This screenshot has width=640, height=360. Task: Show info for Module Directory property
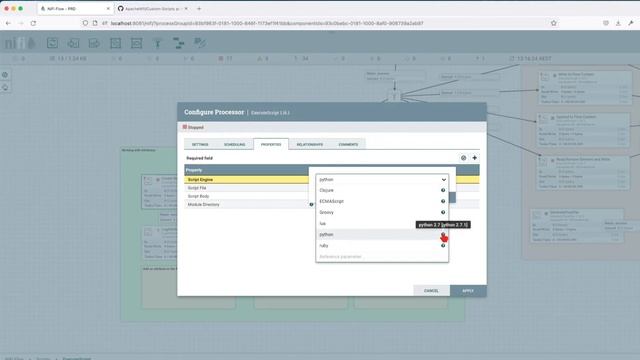311,204
